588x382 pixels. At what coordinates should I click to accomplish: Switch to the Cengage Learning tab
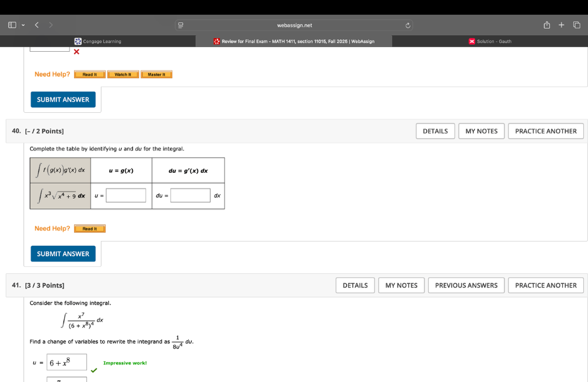pyautogui.click(x=98, y=41)
